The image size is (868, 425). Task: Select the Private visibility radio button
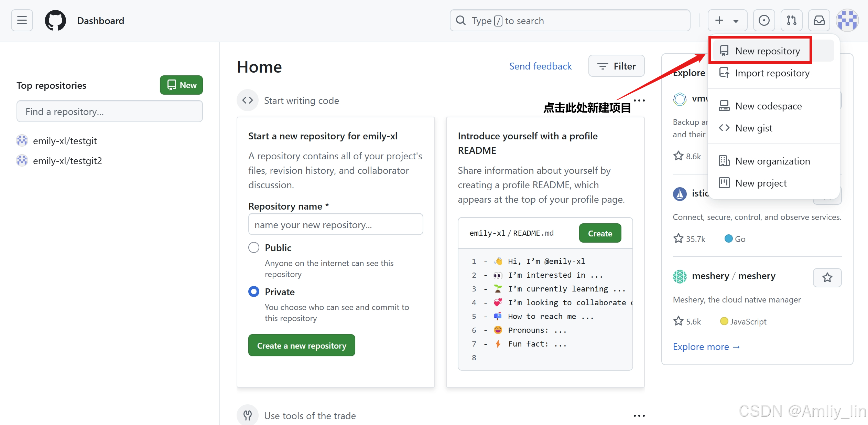click(254, 291)
